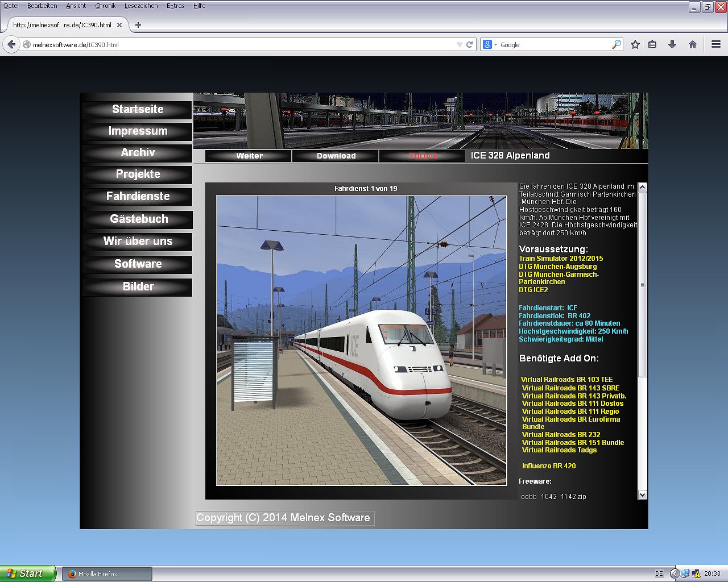Image resolution: width=728 pixels, height=582 pixels.
Task: Click the site identity globe icon
Action: coord(27,44)
